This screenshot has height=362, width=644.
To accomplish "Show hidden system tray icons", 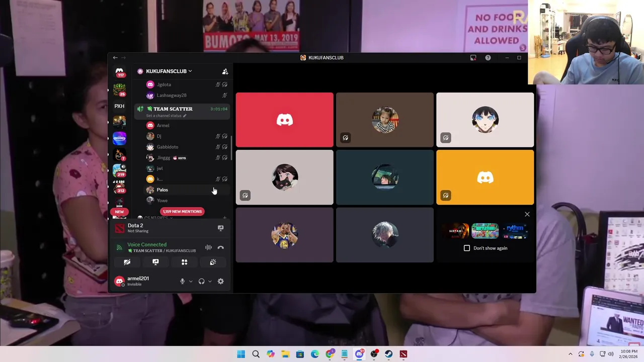I will point(570,354).
